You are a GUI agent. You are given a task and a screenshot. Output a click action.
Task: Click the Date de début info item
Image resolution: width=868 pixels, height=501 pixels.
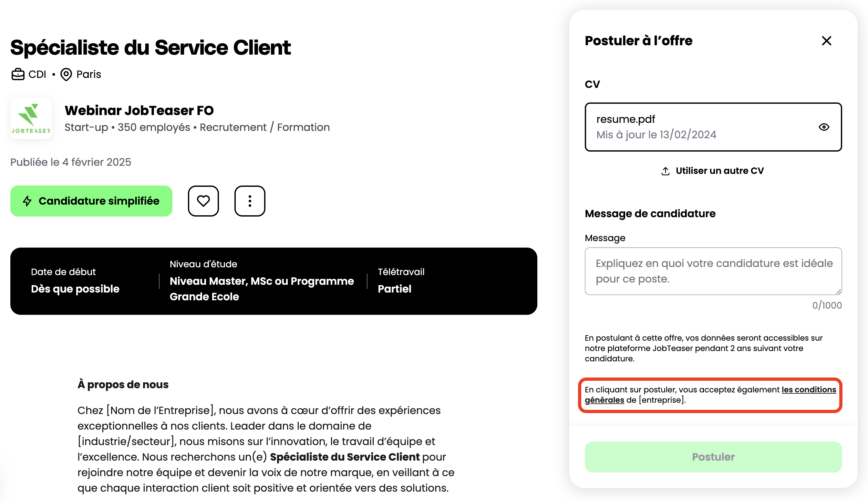pos(75,281)
